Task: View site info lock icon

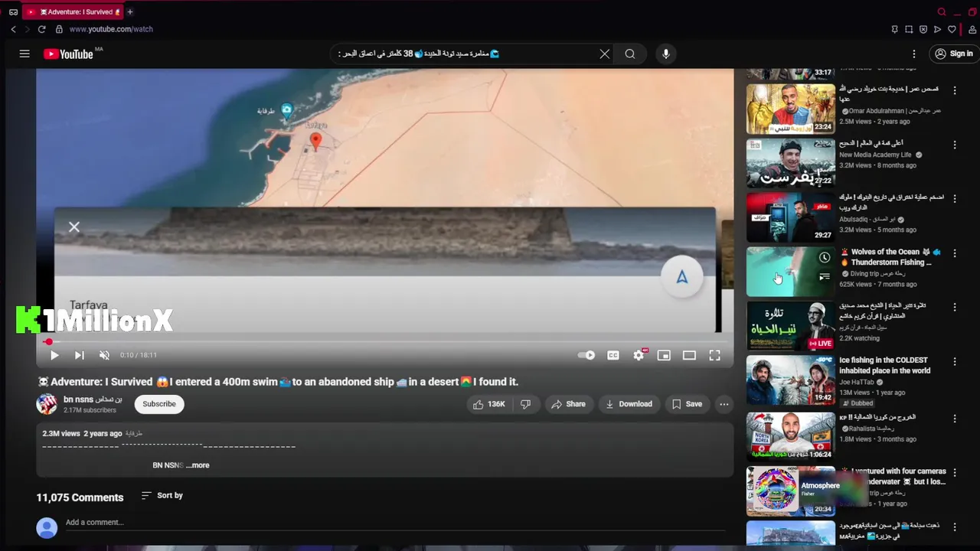Action: 59,29
